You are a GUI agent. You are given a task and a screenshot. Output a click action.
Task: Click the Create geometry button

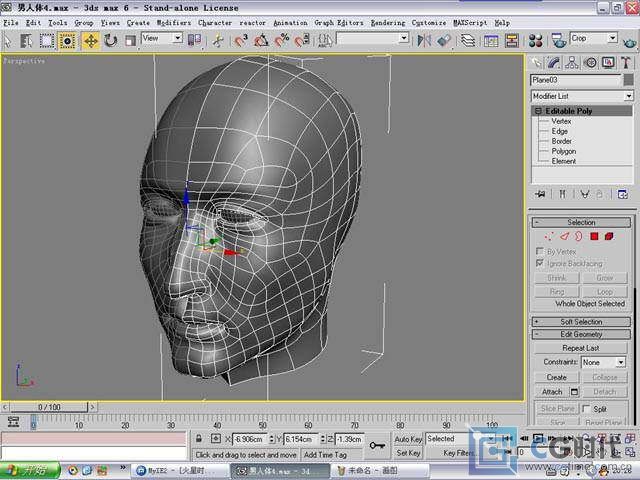click(556, 378)
